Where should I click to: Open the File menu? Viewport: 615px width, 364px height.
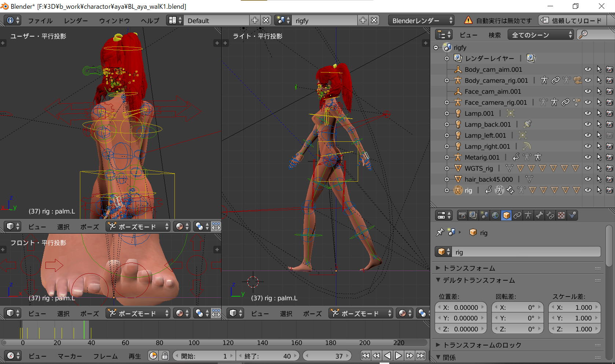(x=40, y=21)
